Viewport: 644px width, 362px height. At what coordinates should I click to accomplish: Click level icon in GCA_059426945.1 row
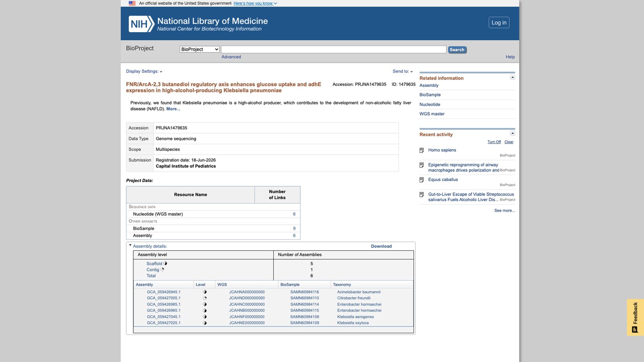point(205,292)
